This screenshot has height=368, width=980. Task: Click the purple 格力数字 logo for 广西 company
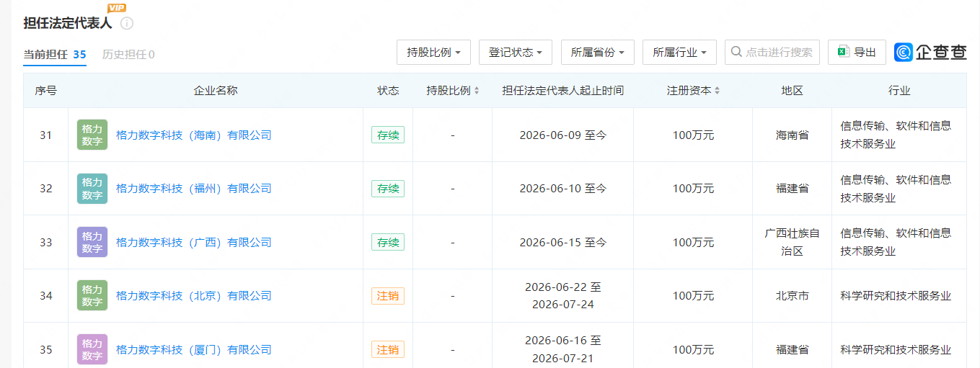click(x=92, y=242)
